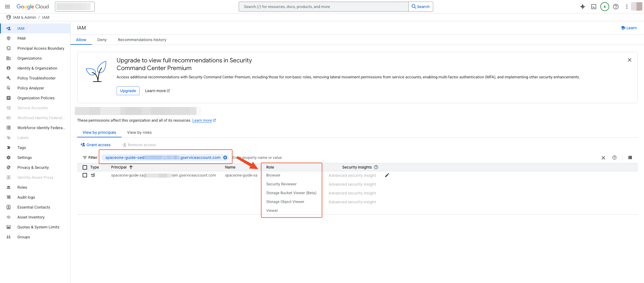This screenshot has height=283, width=644.
Task: Clear all filters with the X
Action: tap(603, 158)
